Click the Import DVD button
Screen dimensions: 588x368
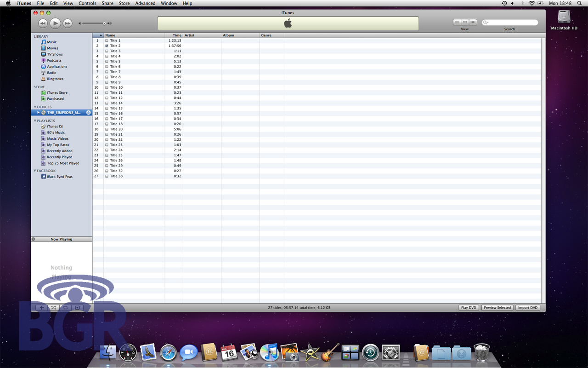pyautogui.click(x=527, y=308)
